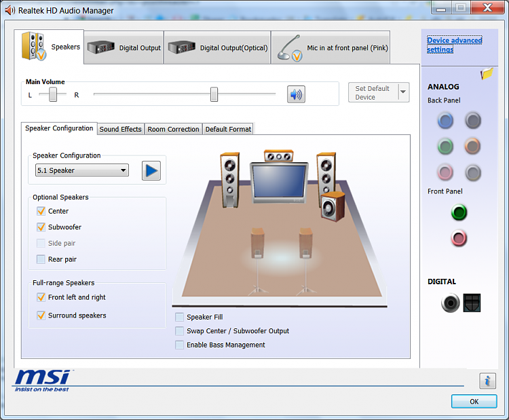Click the MSI logo
Screen dimensions: 509x420
(x=43, y=381)
